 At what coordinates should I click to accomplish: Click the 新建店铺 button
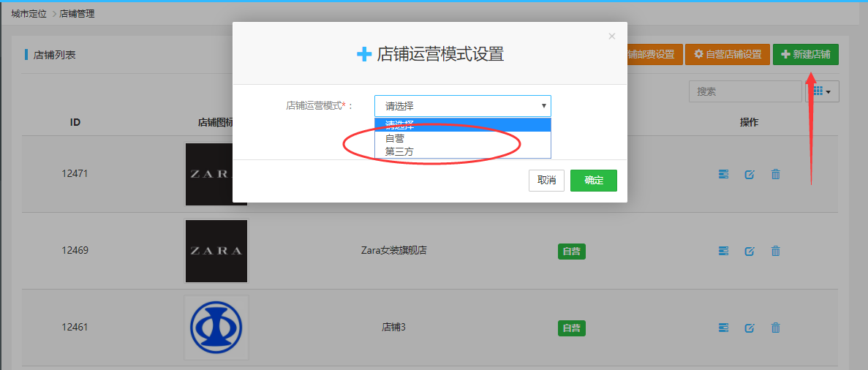805,54
